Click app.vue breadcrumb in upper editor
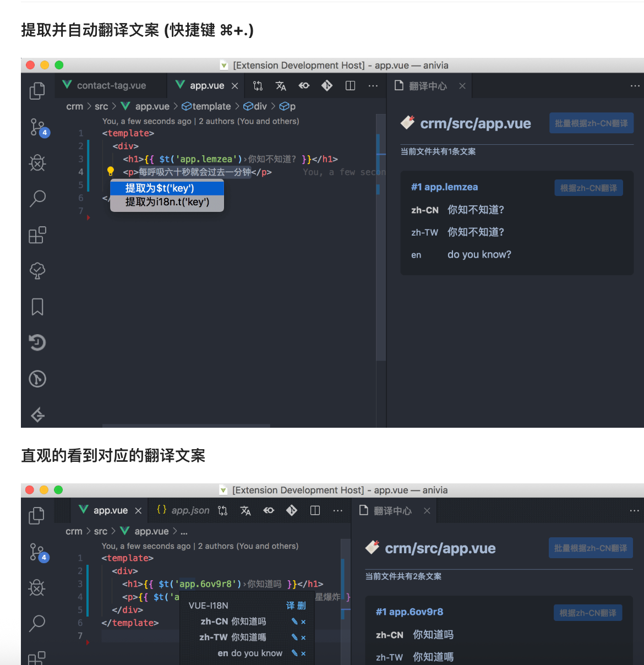644x665 pixels. pos(145,106)
